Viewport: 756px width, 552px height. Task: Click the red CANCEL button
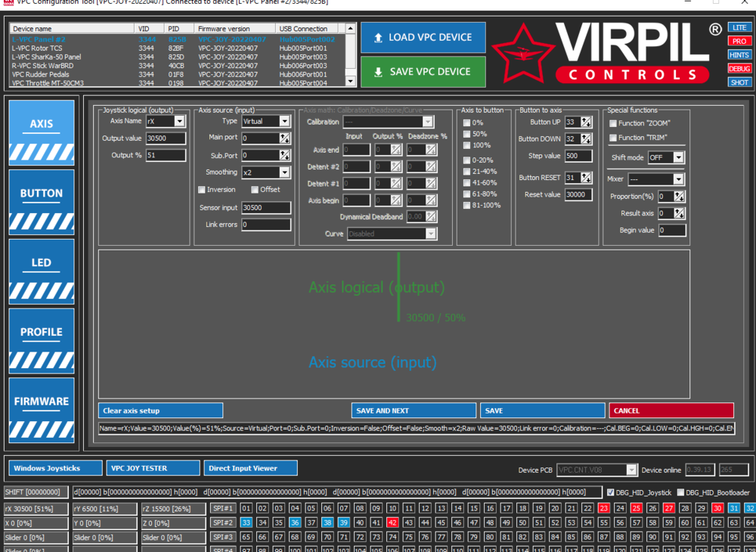click(x=671, y=411)
